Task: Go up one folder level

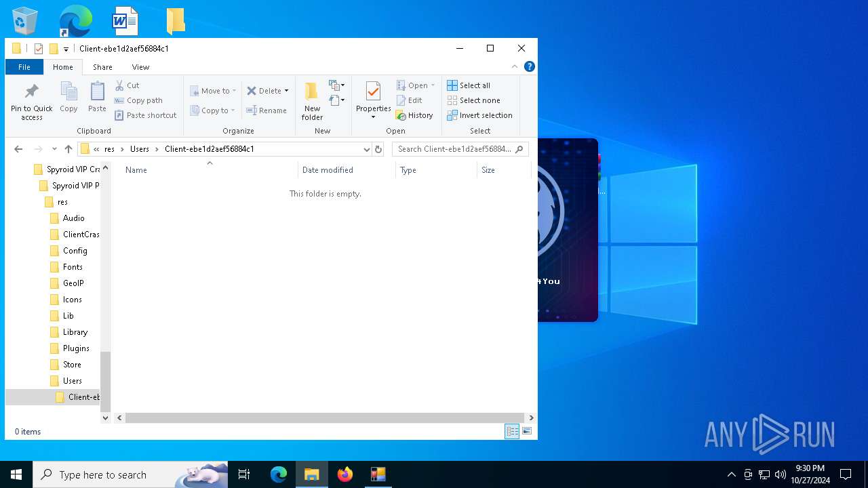Action: (x=68, y=149)
